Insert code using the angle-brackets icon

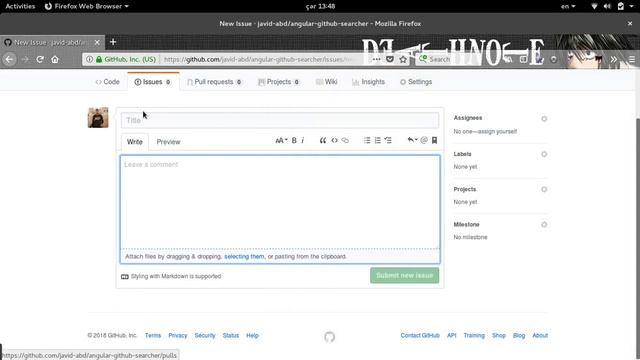334,140
